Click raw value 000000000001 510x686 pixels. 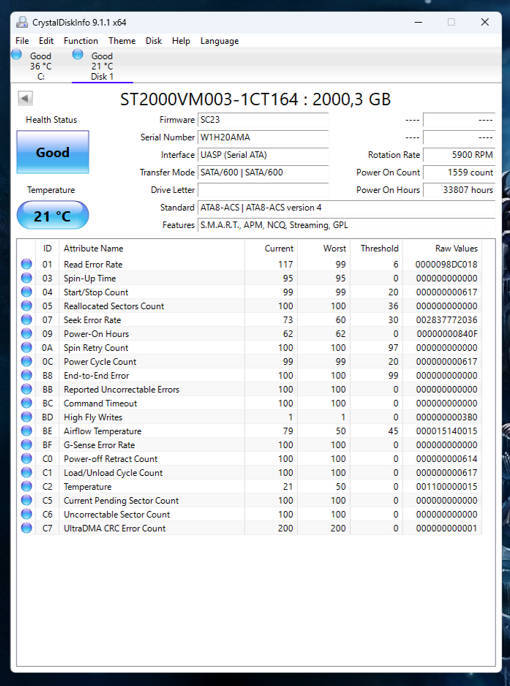pyautogui.click(x=446, y=528)
